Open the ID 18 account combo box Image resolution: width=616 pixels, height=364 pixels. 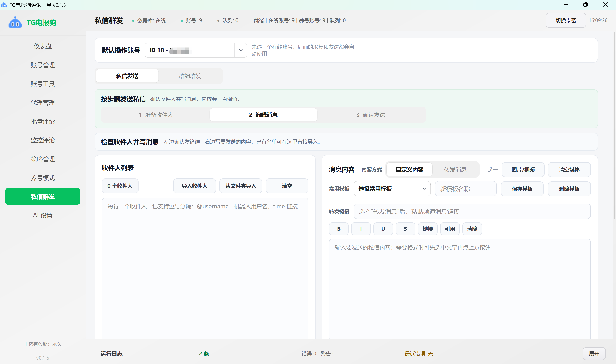click(x=196, y=50)
